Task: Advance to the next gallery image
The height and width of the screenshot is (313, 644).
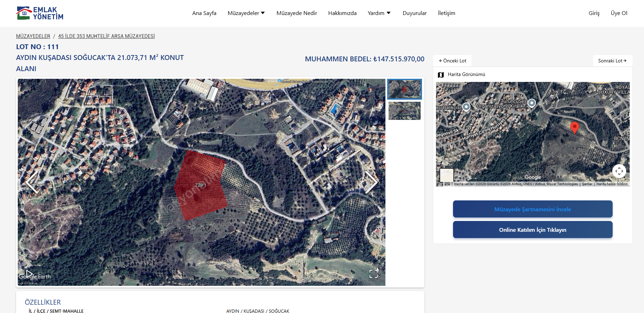Action: [371, 182]
